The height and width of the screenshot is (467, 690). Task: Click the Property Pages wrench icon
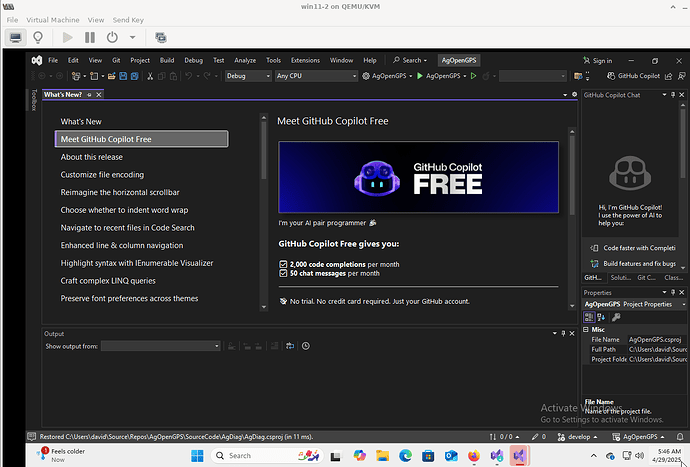click(616, 317)
